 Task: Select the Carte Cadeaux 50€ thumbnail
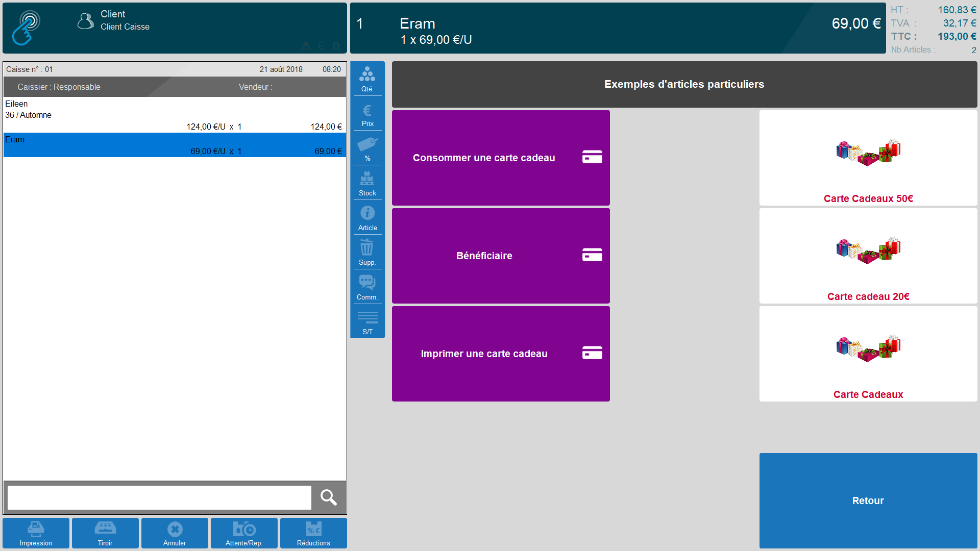coord(868,158)
